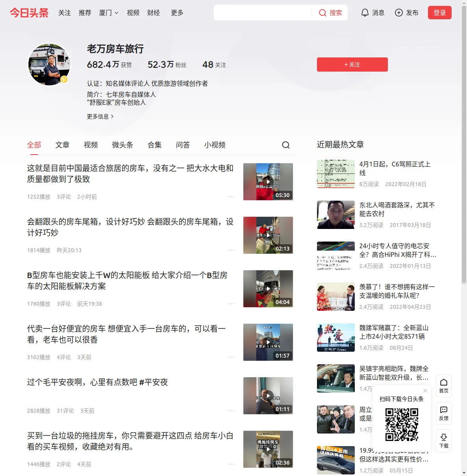Click into the header search input field

pyautogui.click(x=263, y=13)
